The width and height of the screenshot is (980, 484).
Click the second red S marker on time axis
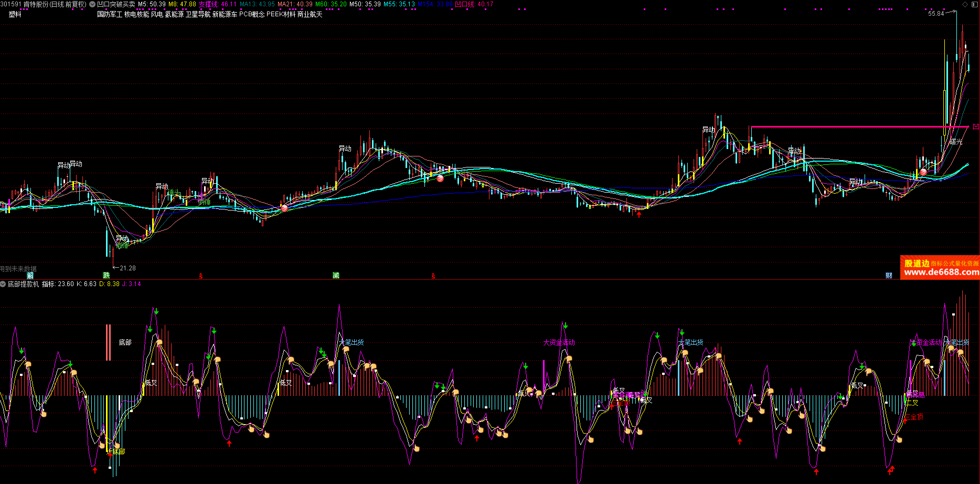[433, 276]
